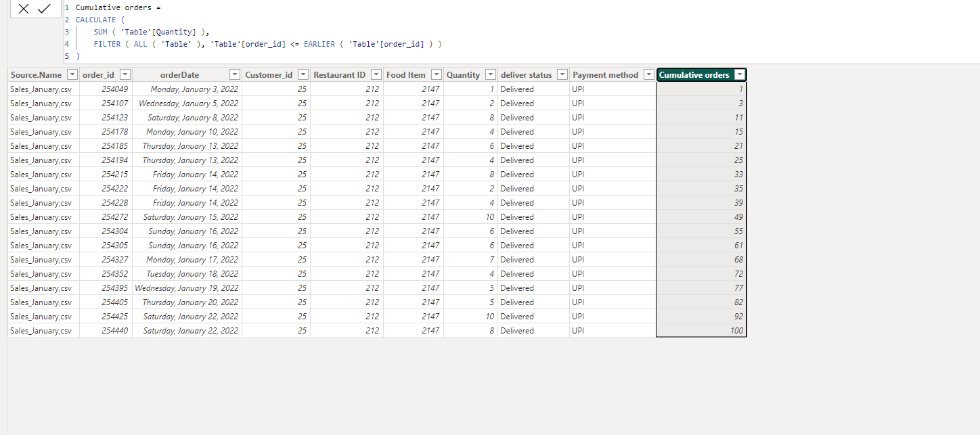Click the Cumulative orders cell with value 68
This screenshot has height=435, width=980.
click(x=701, y=260)
